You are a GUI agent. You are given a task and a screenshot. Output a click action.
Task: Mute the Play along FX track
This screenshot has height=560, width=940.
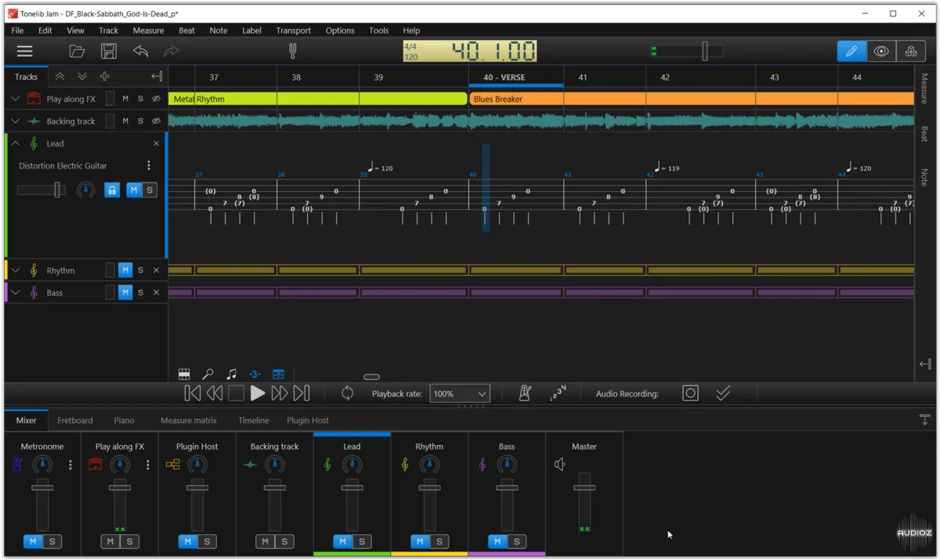pyautogui.click(x=125, y=99)
